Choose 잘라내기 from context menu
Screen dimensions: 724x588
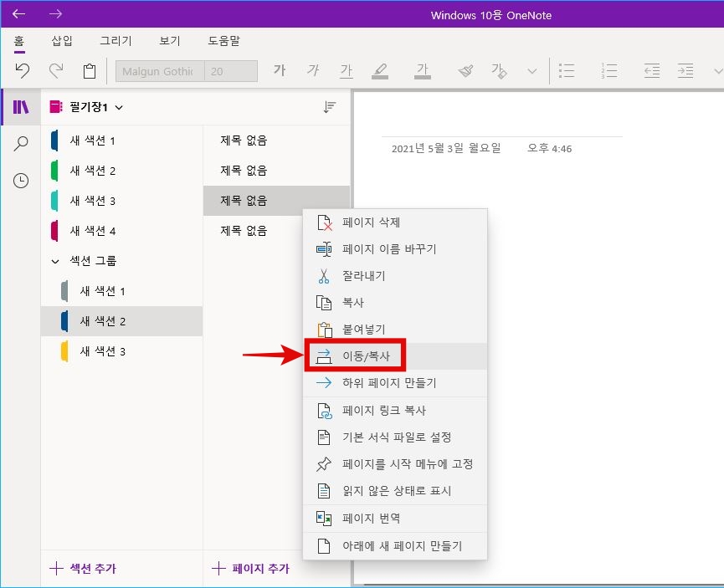395,276
